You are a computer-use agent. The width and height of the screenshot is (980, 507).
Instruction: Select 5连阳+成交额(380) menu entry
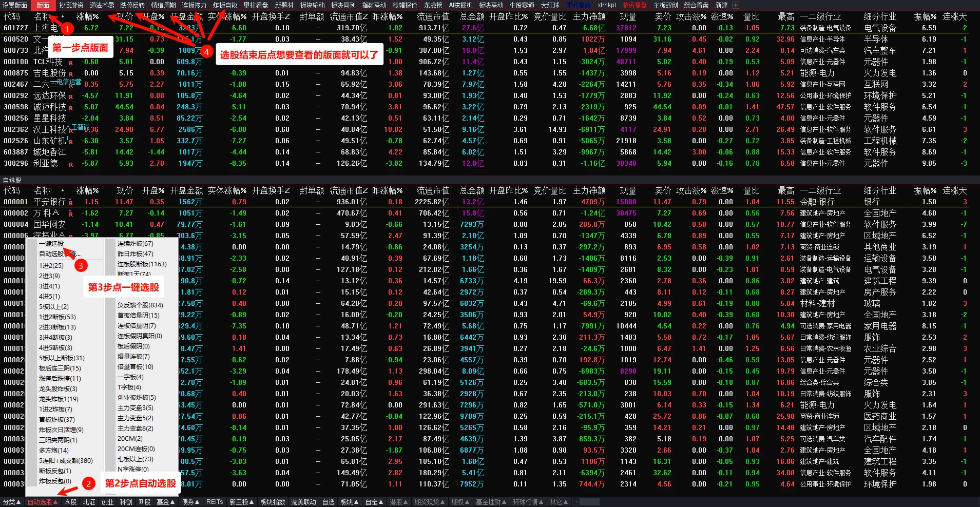(66, 461)
